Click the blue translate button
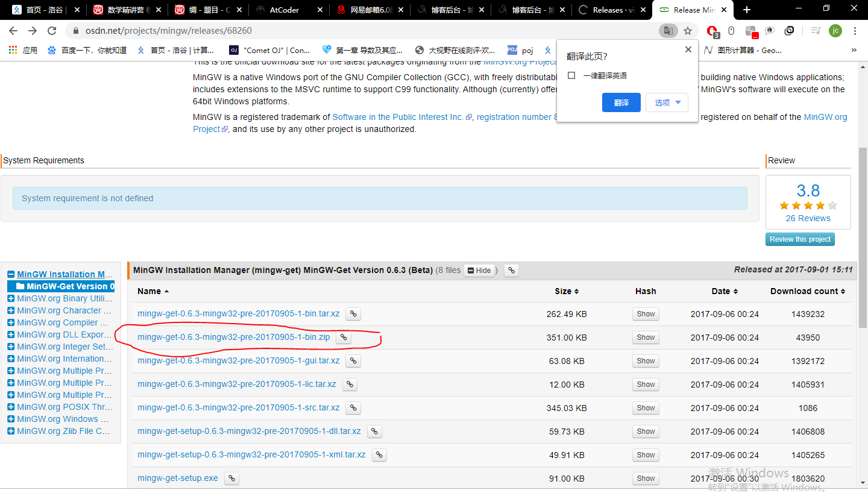Viewport: 868px width, 493px height. (x=621, y=102)
